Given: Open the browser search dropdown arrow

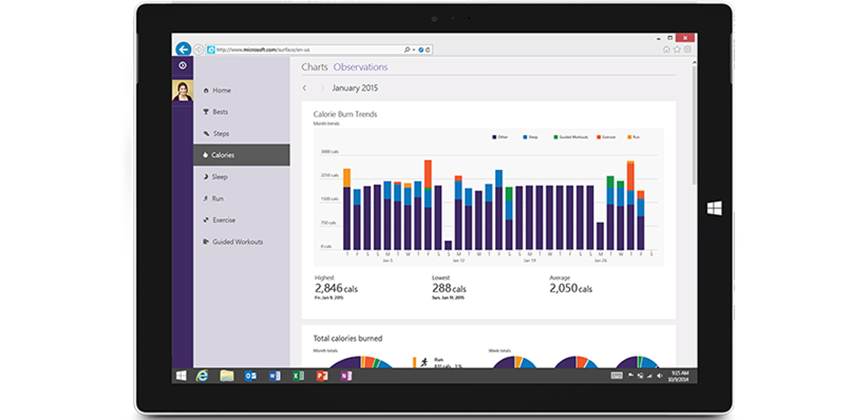Looking at the screenshot, I should click(x=412, y=49).
